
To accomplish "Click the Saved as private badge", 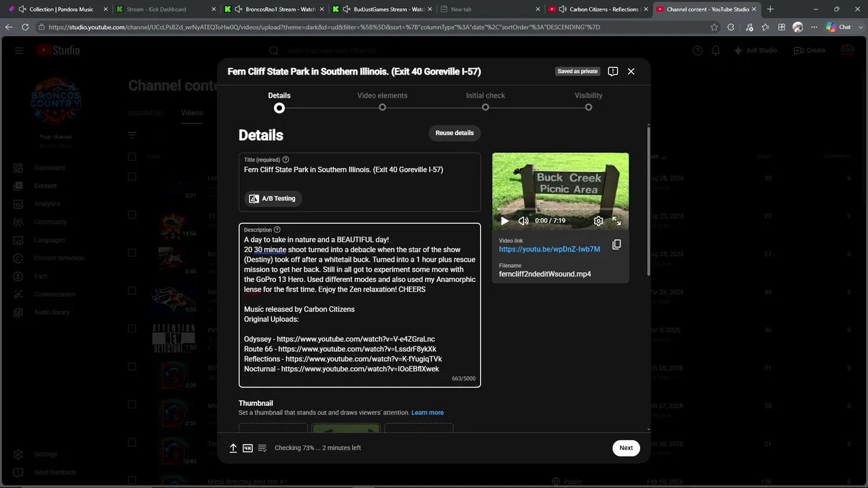I will (x=578, y=71).
